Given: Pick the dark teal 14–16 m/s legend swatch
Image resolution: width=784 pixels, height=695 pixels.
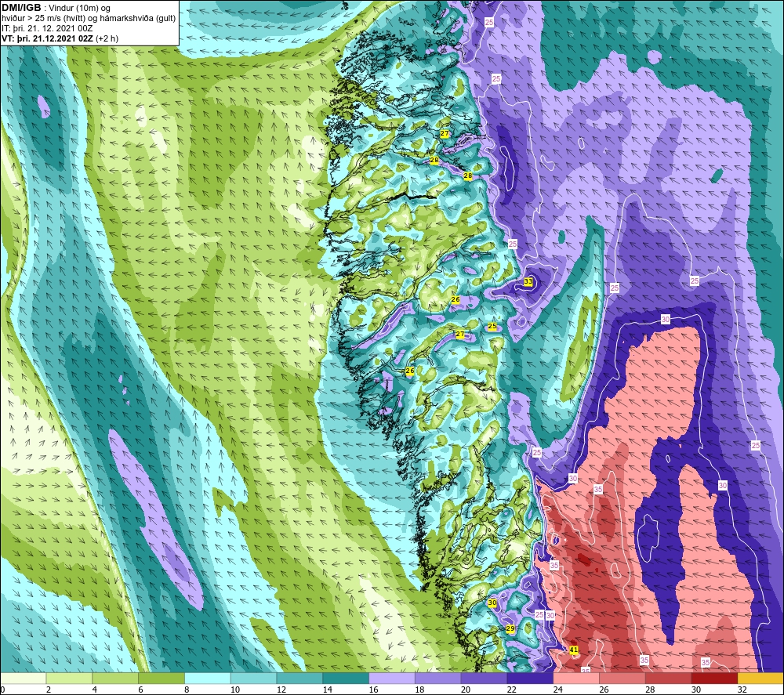Looking at the screenshot, I should [x=346, y=678].
